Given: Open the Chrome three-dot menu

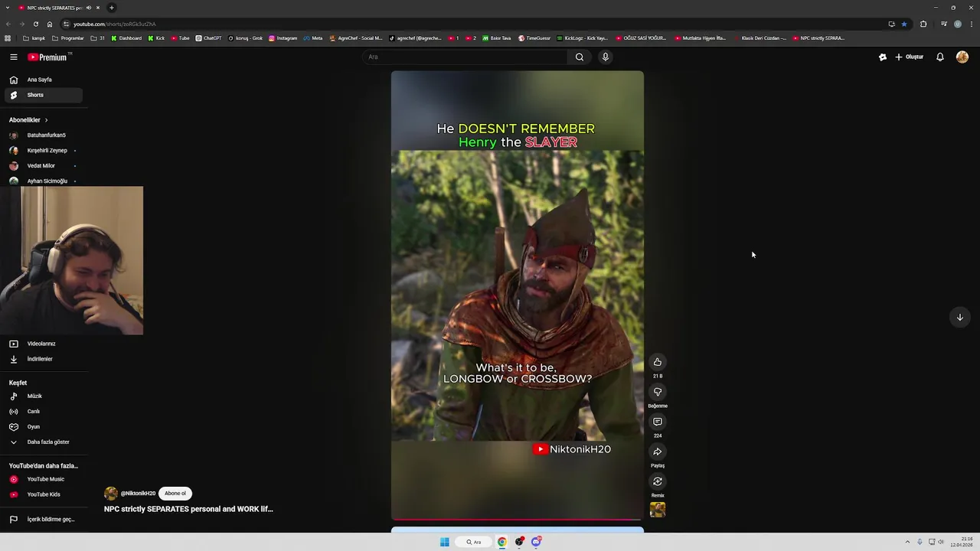Looking at the screenshot, I should (x=971, y=24).
